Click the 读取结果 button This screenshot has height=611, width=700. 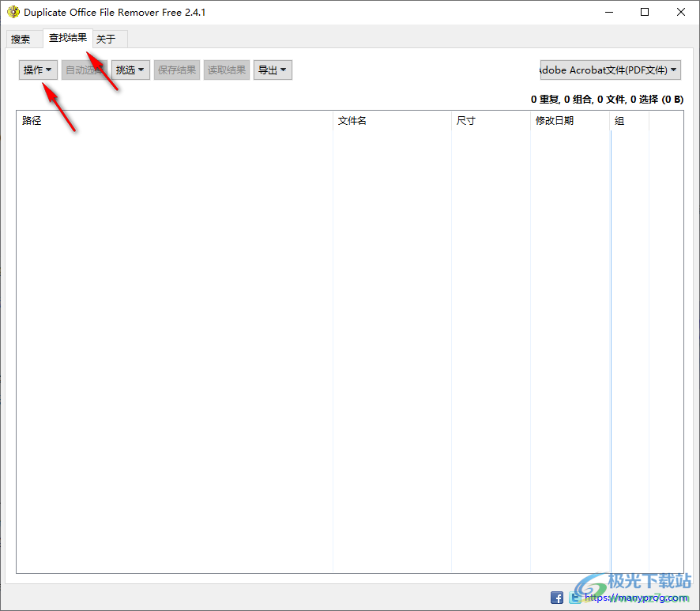coord(226,70)
